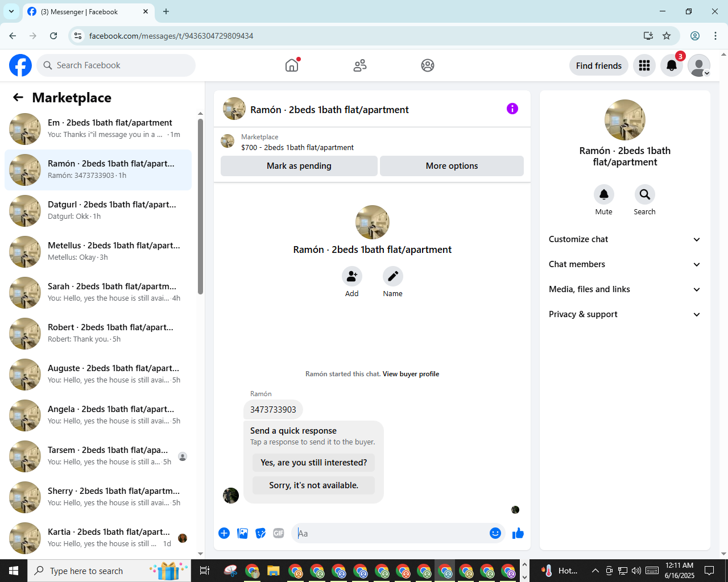Image resolution: width=728 pixels, height=582 pixels.
Task: Open the Sherry conversation
Action: tap(98, 497)
